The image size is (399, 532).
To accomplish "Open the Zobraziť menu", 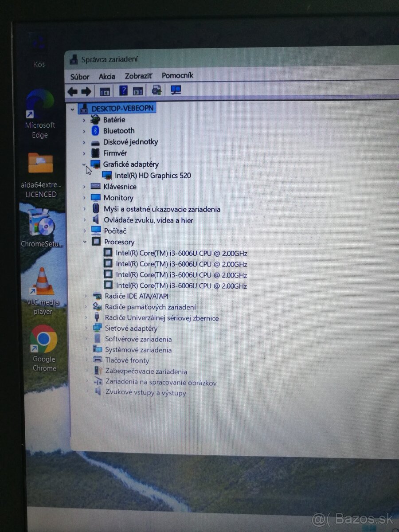I will click(138, 76).
